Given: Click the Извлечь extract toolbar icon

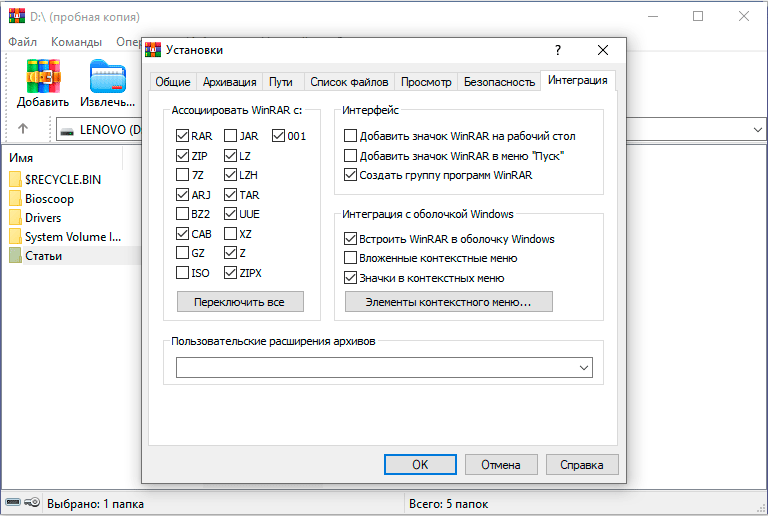Looking at the screenshot, I should [108, 76].
